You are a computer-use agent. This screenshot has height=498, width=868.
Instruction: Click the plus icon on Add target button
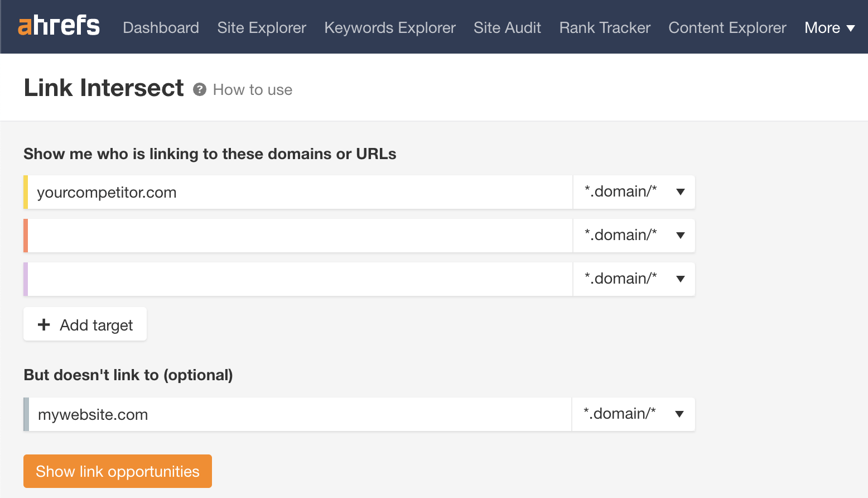click(43, 324)
